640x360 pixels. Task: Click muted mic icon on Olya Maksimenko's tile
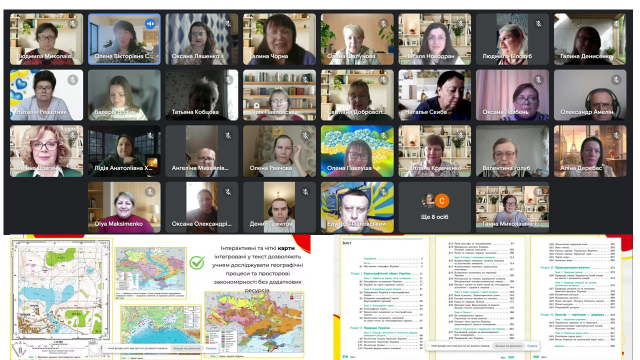(150, 191)
